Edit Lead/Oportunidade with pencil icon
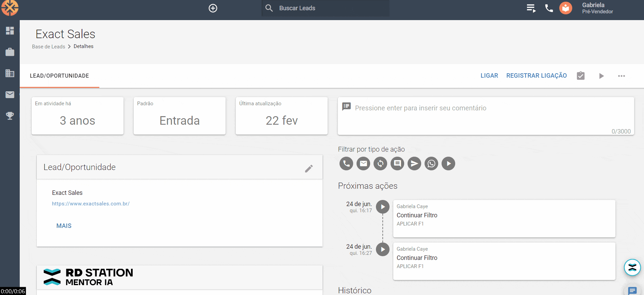Screen dimensions: 644x295 coord(309,169)
